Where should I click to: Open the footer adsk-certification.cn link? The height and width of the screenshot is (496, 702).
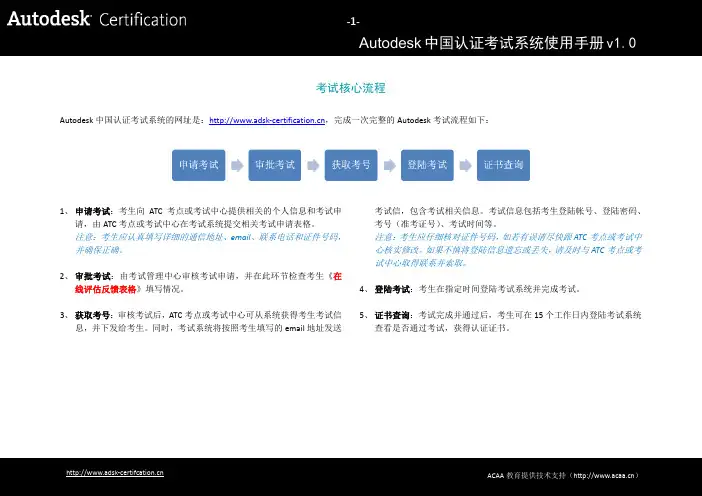coord(114,472)
